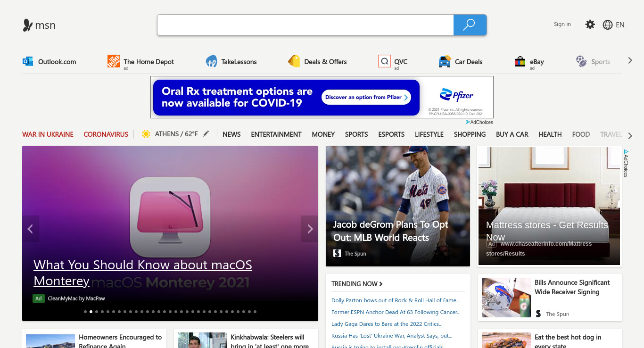This screenshot has width=644, height=348.
Task: Select the first carousel pagination dot
Action: (85, 312)
